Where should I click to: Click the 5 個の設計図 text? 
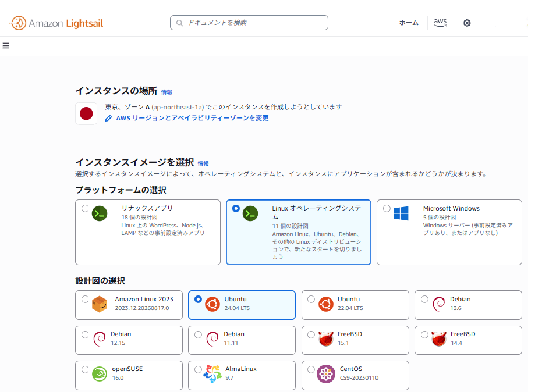tap(440, 218)
